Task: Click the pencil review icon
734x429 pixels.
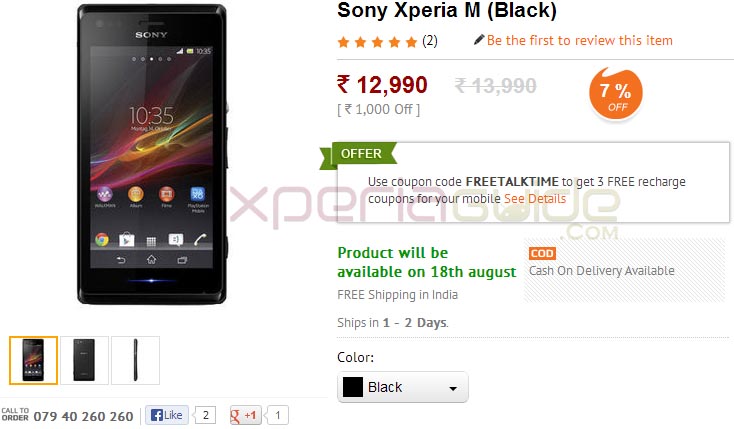Action: coord(478,40)
